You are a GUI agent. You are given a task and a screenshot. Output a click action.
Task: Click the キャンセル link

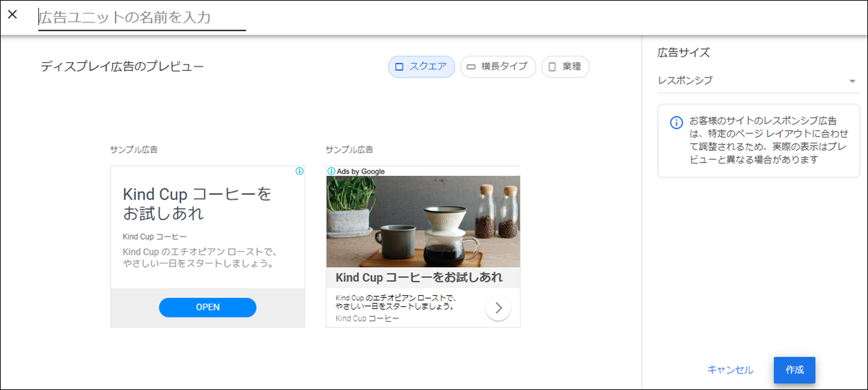click(730, 370)
